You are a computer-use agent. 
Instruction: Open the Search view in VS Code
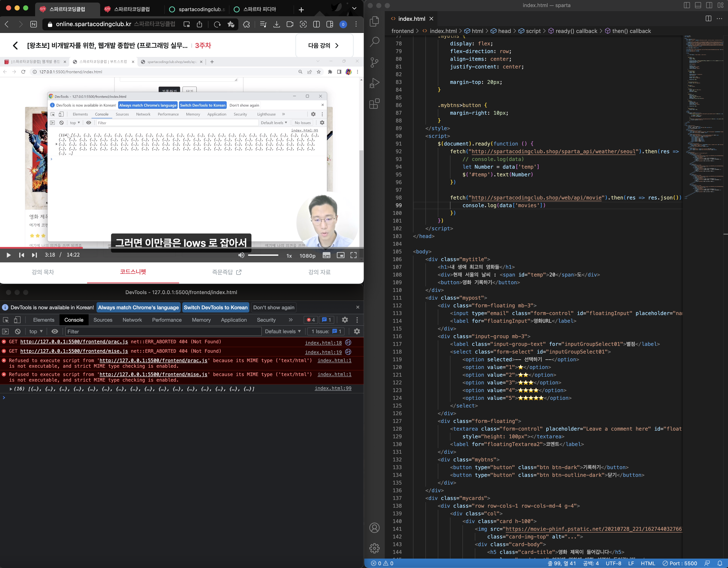pyautogui.click(x=374, y=42)
